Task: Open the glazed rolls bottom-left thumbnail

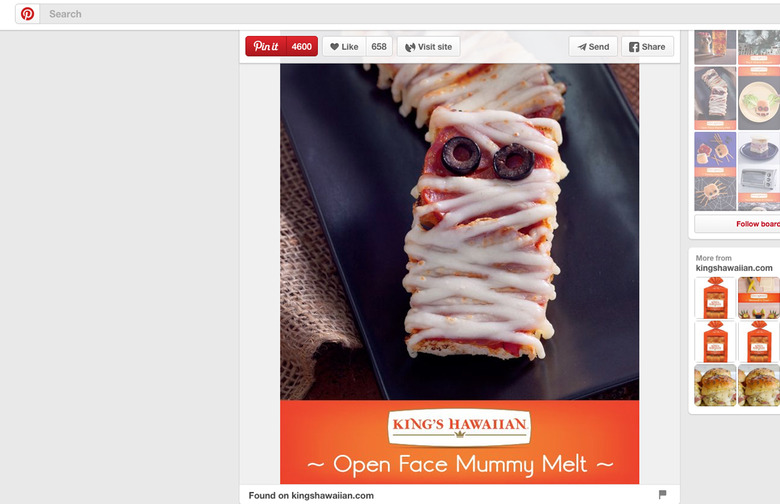Action: [x=715, y=385]
